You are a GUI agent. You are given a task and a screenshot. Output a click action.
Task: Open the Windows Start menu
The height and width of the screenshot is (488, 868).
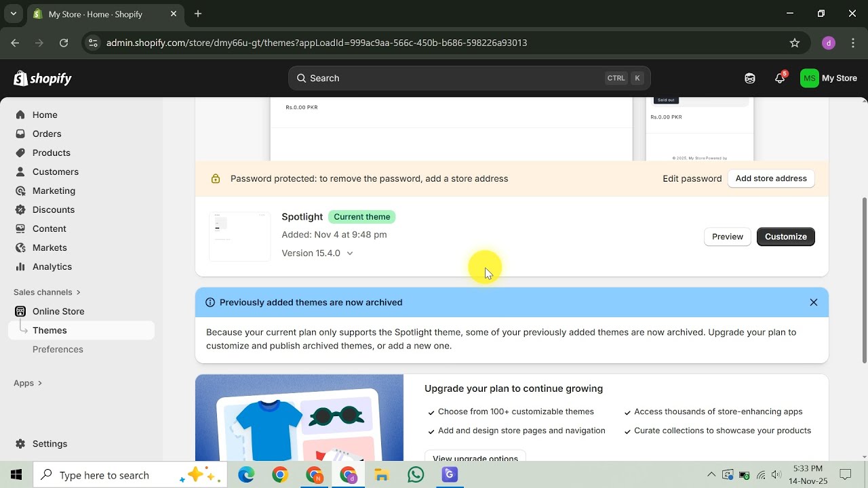point(16,475)
